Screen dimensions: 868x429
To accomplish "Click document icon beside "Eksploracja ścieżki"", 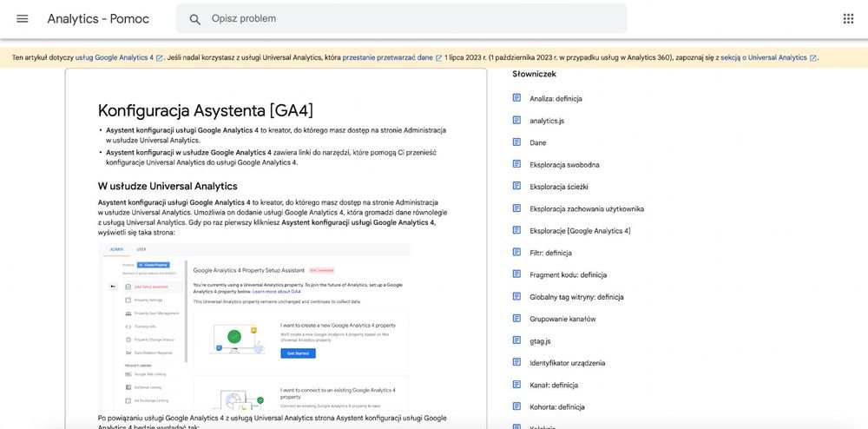I will pyautogui.click(x=516, y=186).
